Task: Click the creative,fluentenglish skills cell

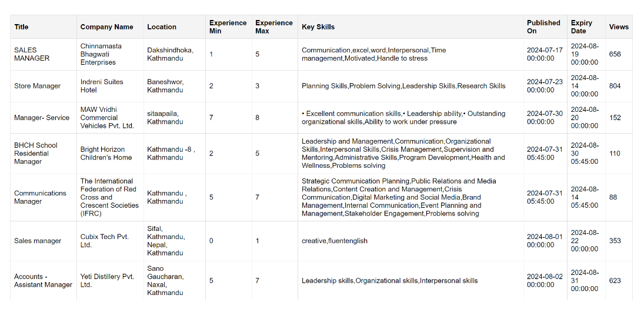Action: click(335, 241)
